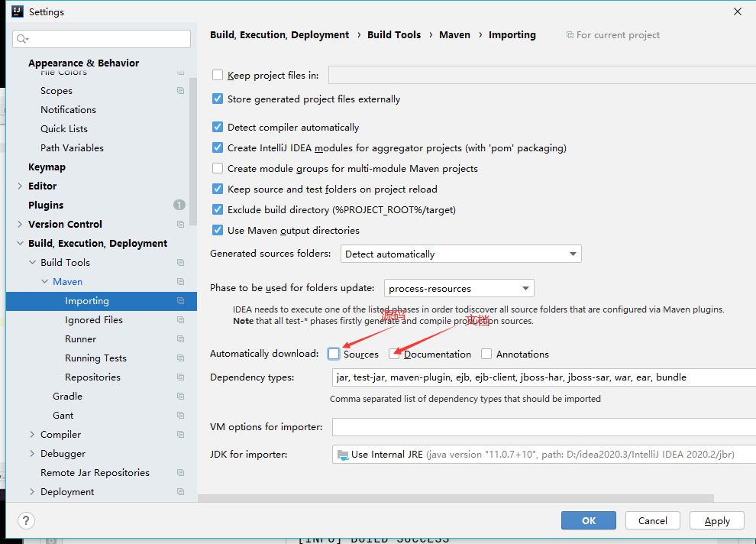Uncheck 'Exclude build directory' option

(x=218, y=210)
